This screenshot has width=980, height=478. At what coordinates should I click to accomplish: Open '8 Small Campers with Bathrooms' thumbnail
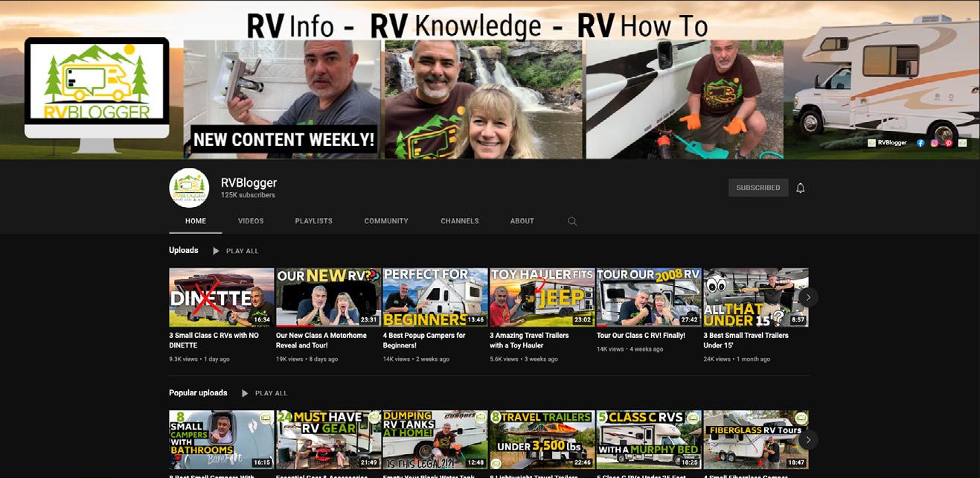tap(221, 439)
